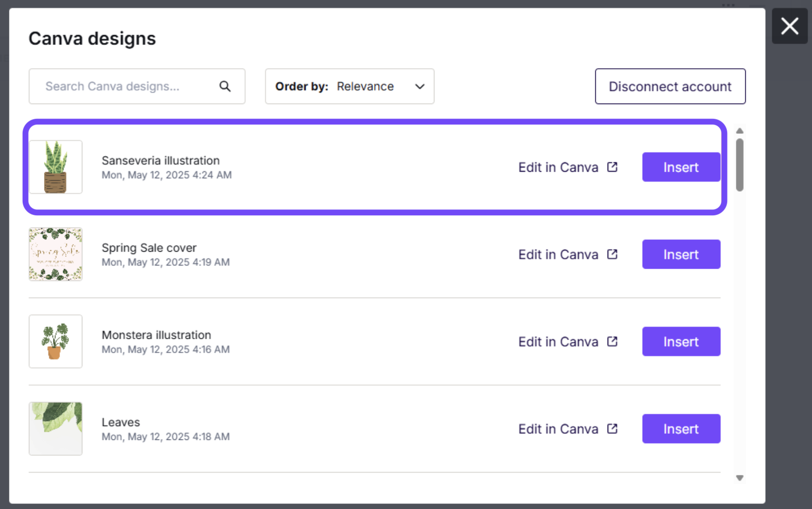This screenshot has height=509, width=812.
Task: Click the designs list scrollbar thumb
Action: [x=740, y=165]
